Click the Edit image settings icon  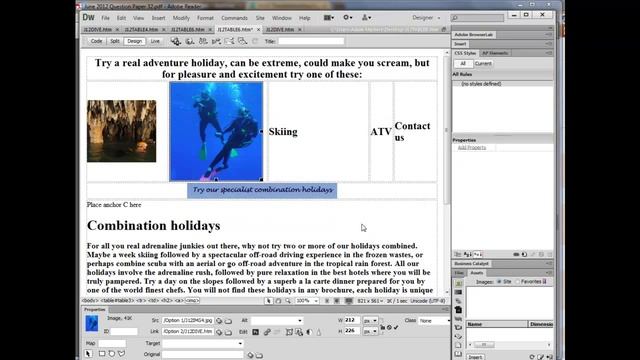pyautogui.click(x=267, y=332)
